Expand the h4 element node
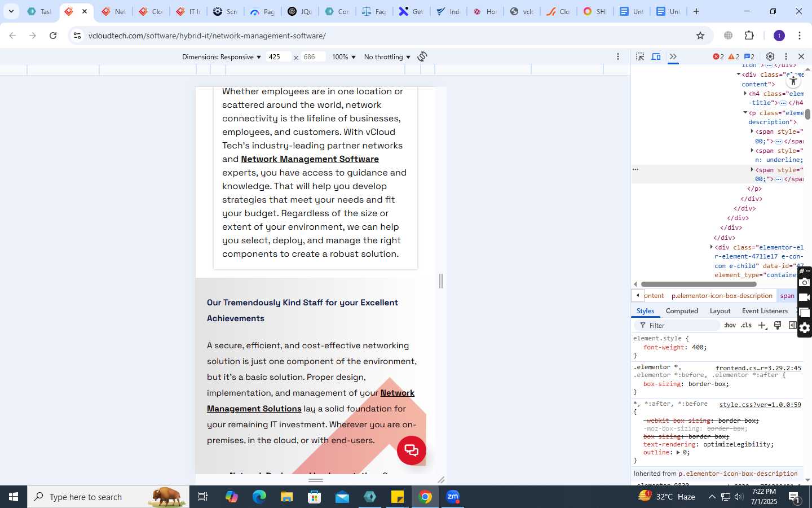This screenshot has height=508, width=812. coord(745,94)
